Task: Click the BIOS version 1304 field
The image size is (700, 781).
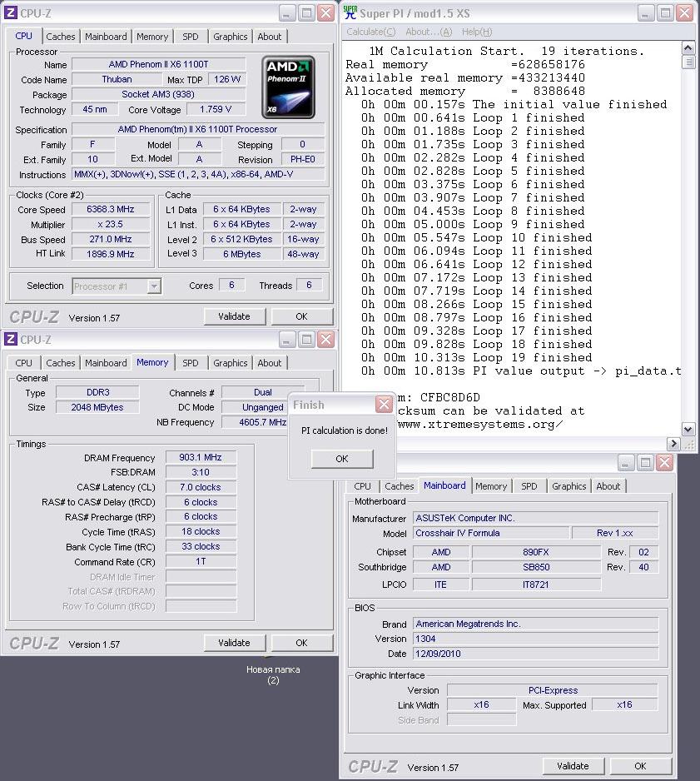Action: click(536, 639)
